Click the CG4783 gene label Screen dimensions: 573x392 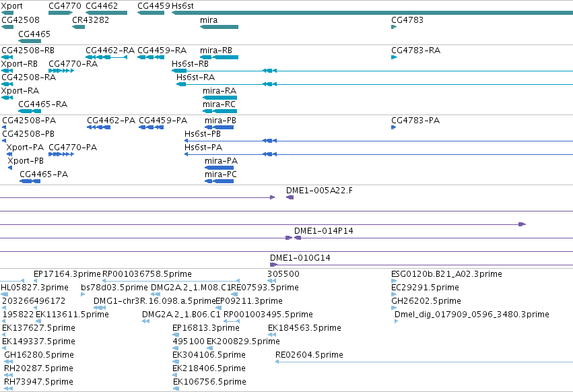tap(407, 20)
